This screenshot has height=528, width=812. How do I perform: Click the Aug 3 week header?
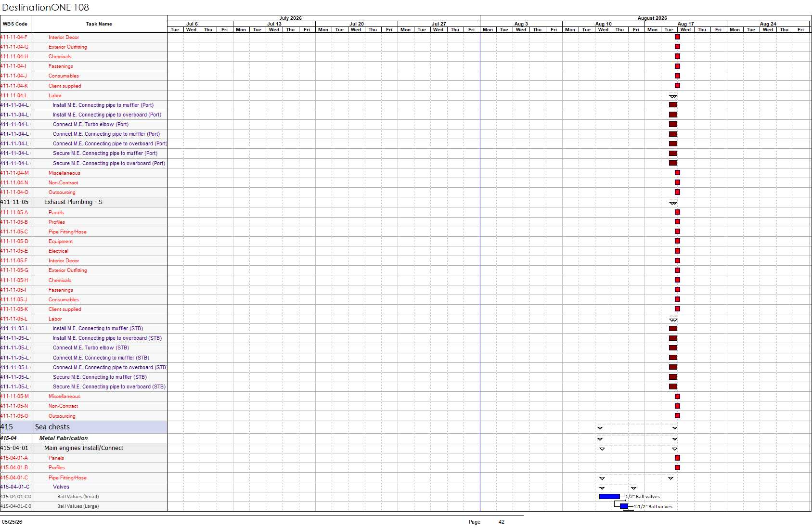pyautogui.click(x=521, y=24)
